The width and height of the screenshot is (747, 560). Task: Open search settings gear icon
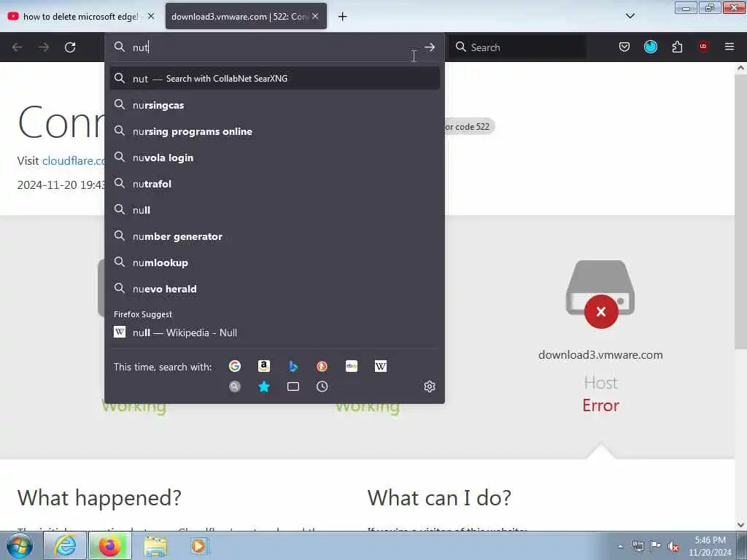(429, 386)
